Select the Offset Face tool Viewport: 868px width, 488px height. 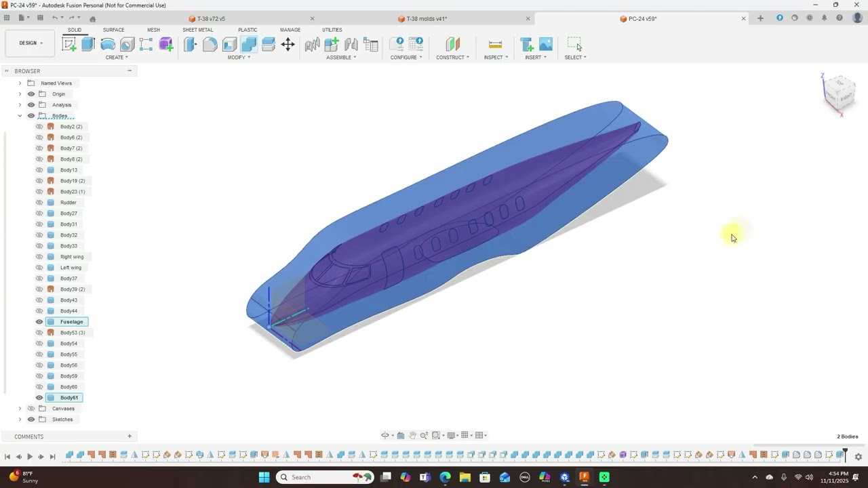point(269,45)
